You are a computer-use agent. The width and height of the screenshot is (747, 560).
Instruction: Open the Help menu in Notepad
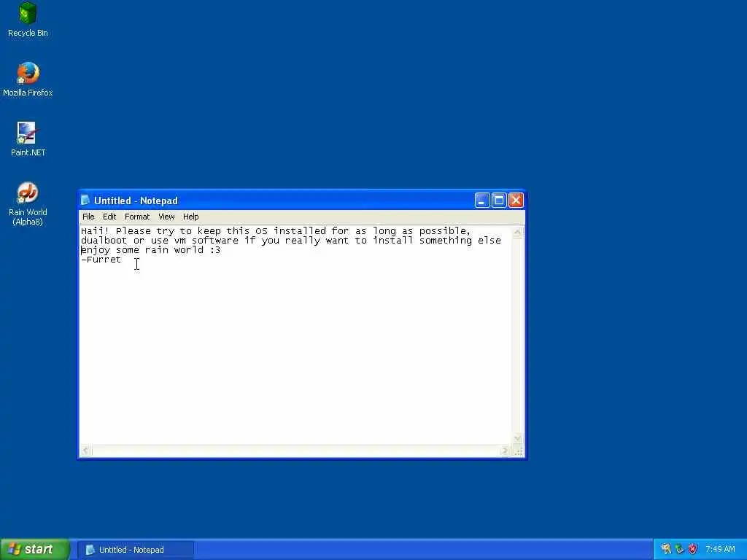(x=190, y=217)
